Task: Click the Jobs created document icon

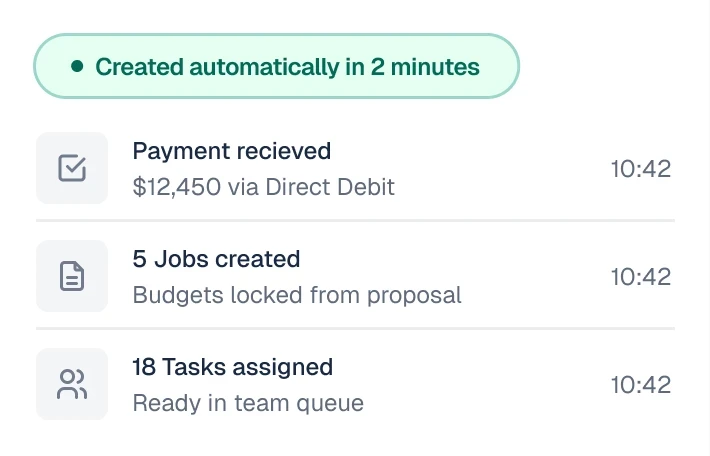Action: [x=72, y=276]
